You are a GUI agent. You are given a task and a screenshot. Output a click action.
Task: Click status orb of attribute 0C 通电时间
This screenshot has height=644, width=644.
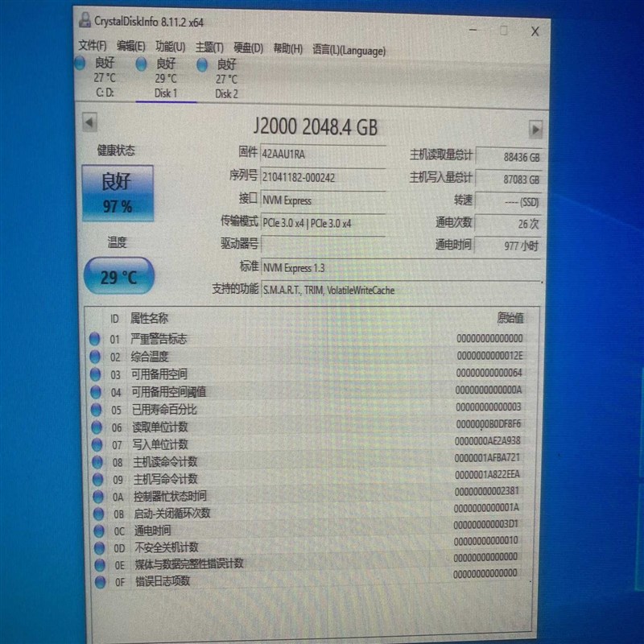99,530
